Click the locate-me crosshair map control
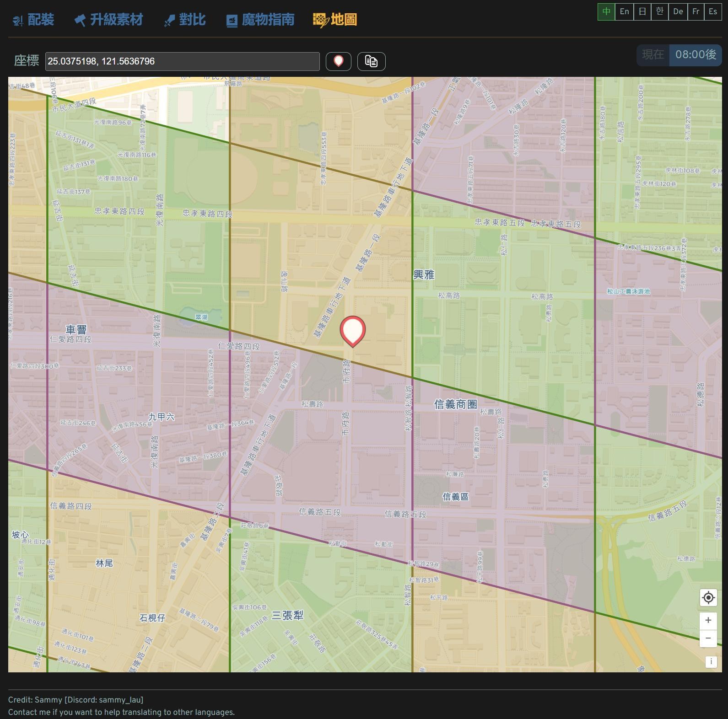 point(708,598)
